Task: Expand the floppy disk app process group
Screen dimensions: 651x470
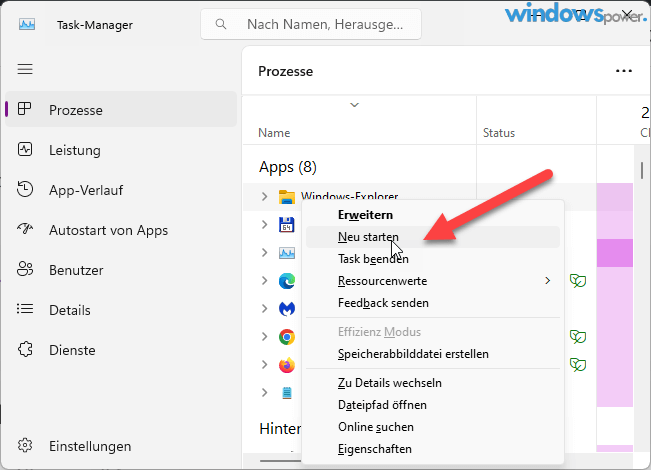Action: (x=264, y=225)
